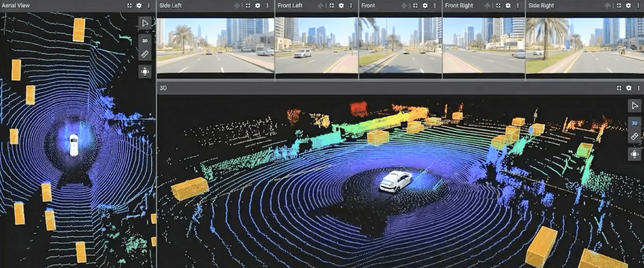Select the white ego car in 3D view

pyautogui.click(x=396, y=182)
